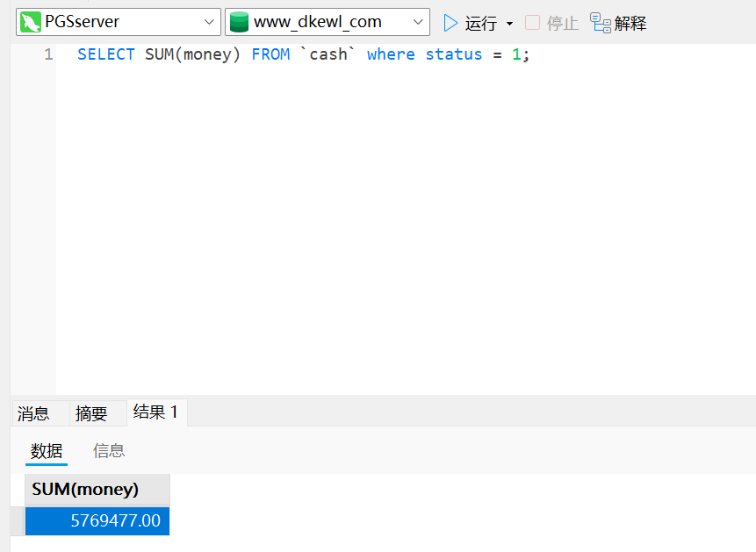The height and width of the screenshot is (552, 756).
Task: Expand the Run options arrow
Action: click(509, 23)
